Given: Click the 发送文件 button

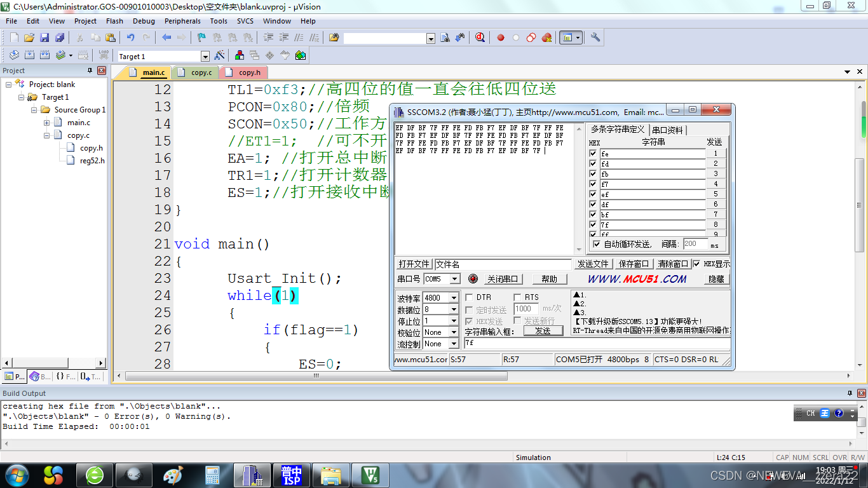Looking at the screenshot, I should tap(593, 264).
